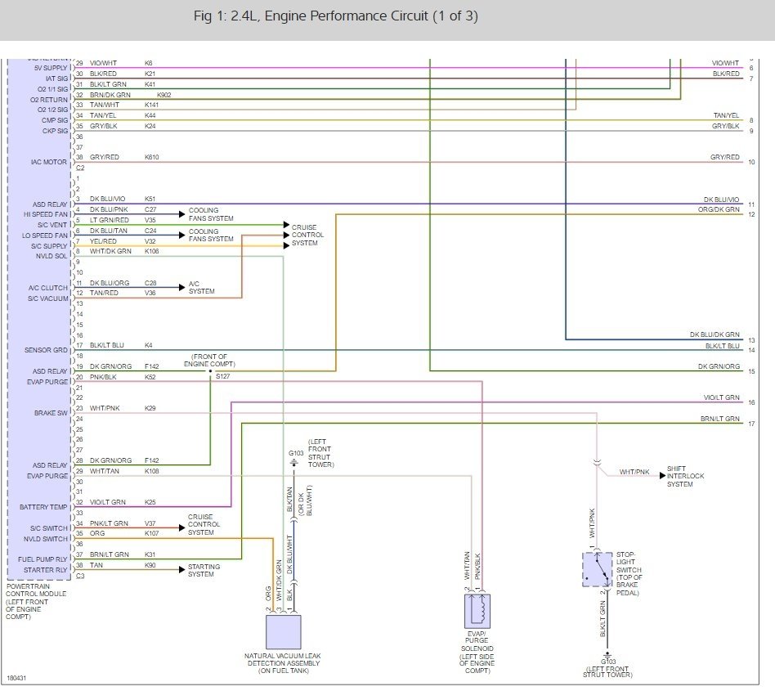This screenshot has height=700, width=775.
Task: Click the A/C SYSTEM reference text
Action: (x=202, y=287)
